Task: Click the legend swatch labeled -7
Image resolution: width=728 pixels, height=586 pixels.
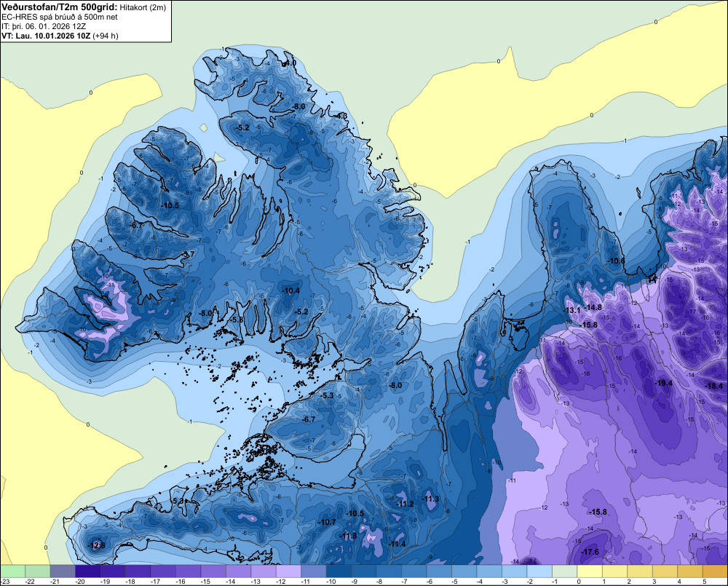Action: pyautogui.click(x=414, y=571)
